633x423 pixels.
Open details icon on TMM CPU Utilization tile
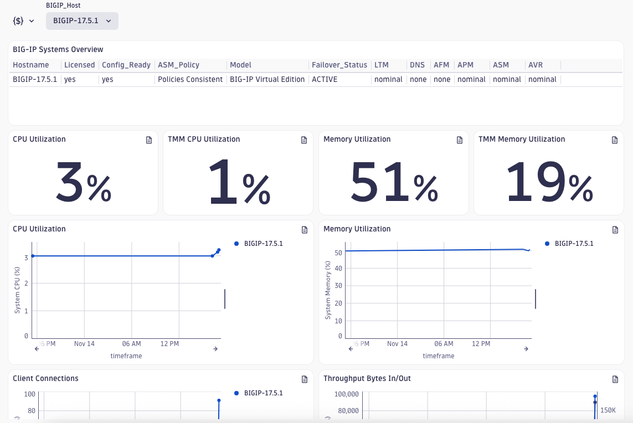(x=304, y=140)
